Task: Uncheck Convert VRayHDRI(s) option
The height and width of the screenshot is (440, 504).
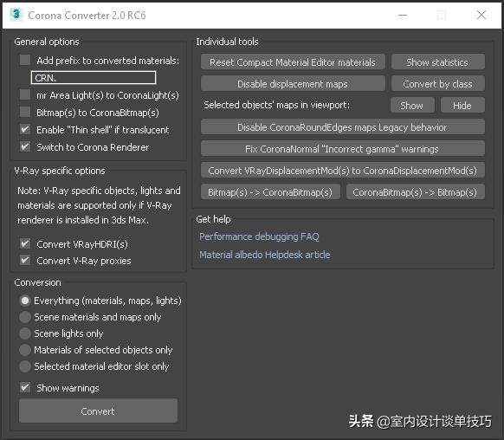Action: click(x=25, y=243)
